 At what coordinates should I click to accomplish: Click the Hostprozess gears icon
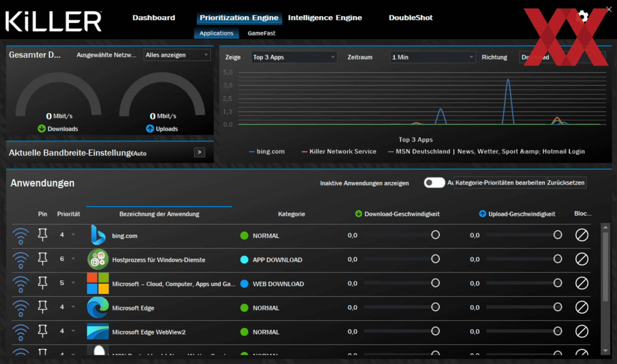coord(98,259)
